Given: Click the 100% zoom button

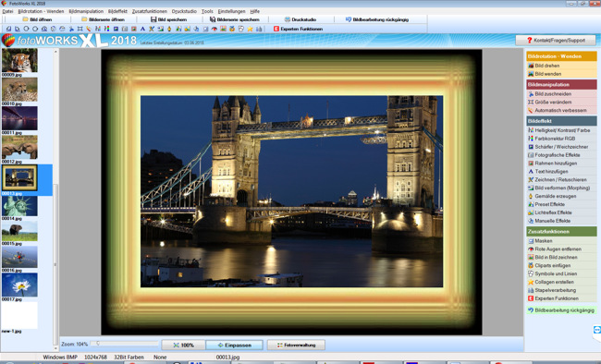Looking at the screenshot, I should pos(184,346).
